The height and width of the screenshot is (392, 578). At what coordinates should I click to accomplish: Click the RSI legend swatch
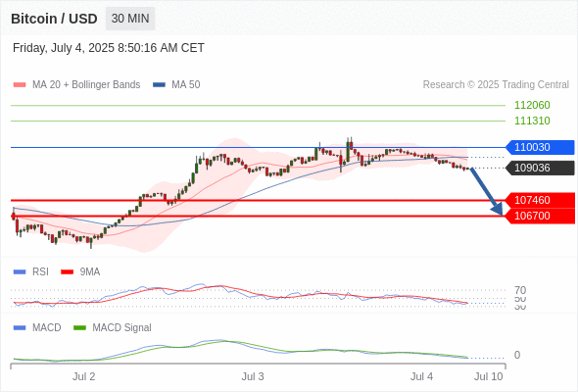(x=20, y=271)
